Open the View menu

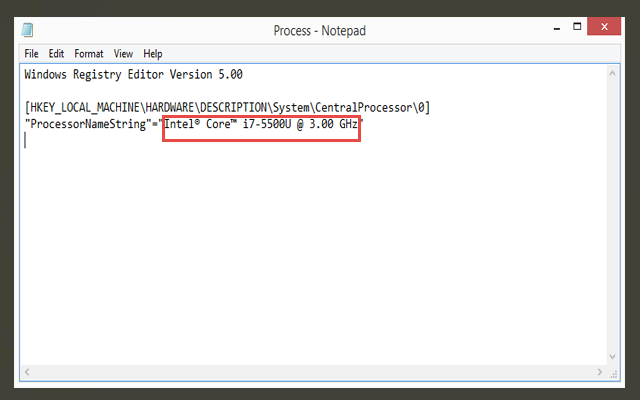(x=123, y=54)
